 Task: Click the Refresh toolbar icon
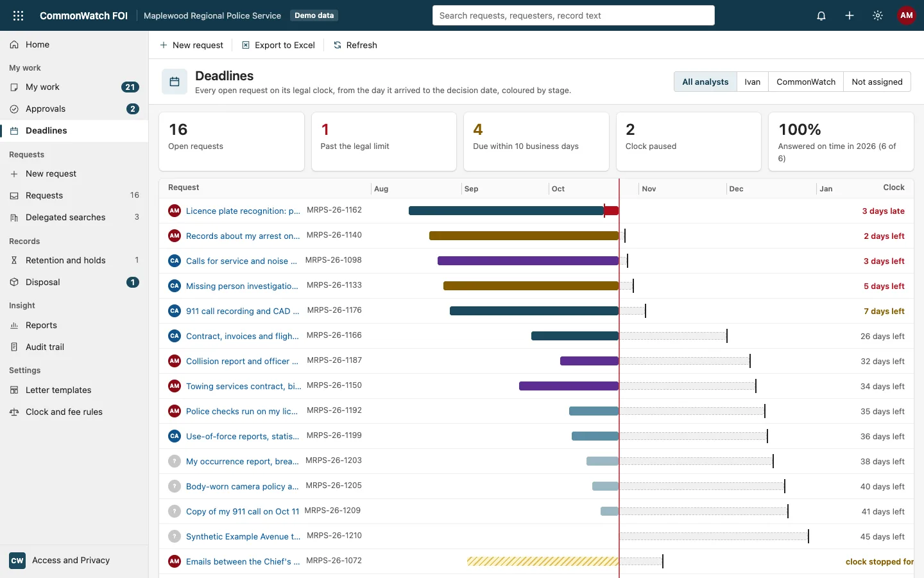click(x=338, y=45)
